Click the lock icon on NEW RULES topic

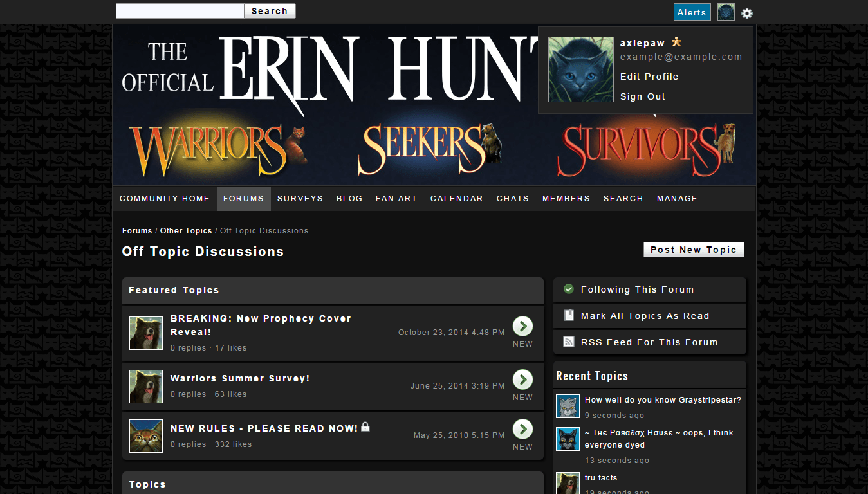pyautogui.click(x=365, y=426)
